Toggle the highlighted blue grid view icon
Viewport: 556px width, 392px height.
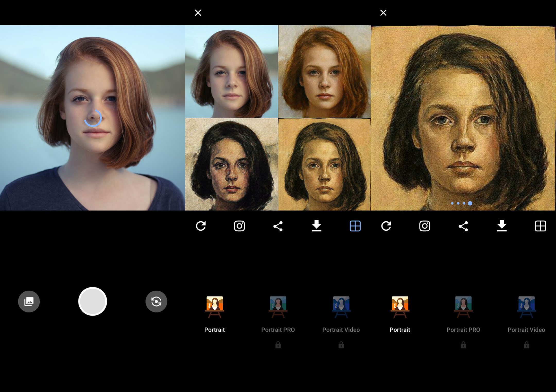pos(355,226)
